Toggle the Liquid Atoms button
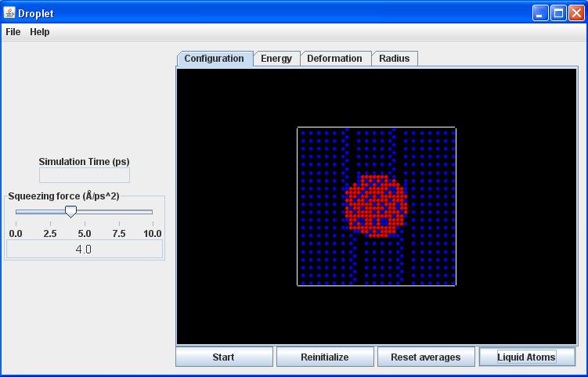 tap(526, 357)
